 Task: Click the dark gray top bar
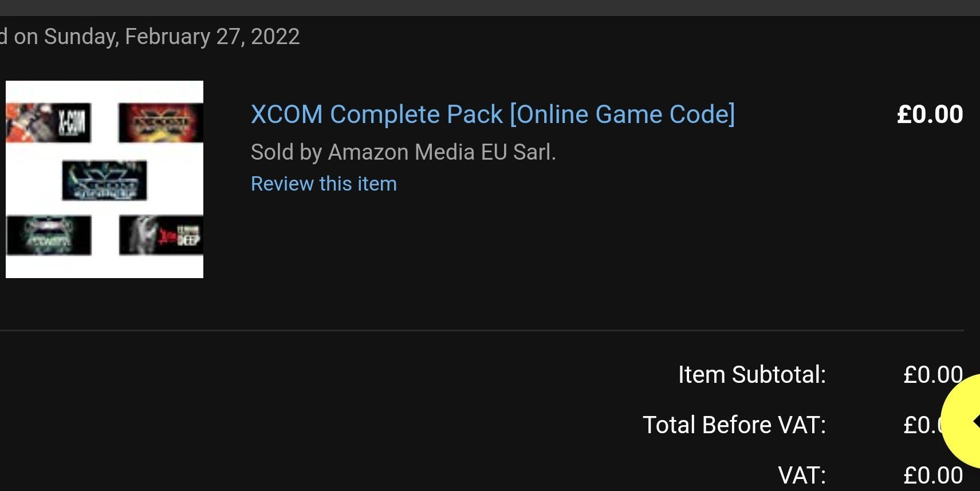(x=490, y=7)
